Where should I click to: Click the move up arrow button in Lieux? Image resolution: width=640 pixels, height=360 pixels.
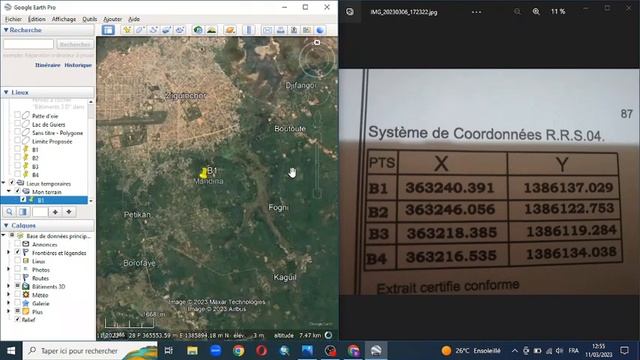tap(55, 212)
